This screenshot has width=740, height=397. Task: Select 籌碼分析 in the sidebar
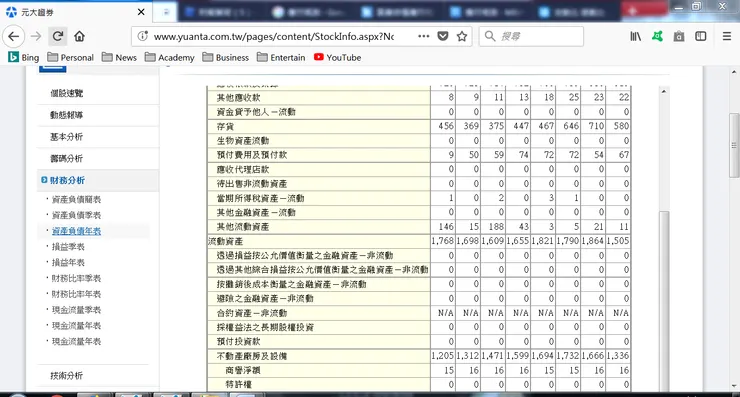click(67, 159)
